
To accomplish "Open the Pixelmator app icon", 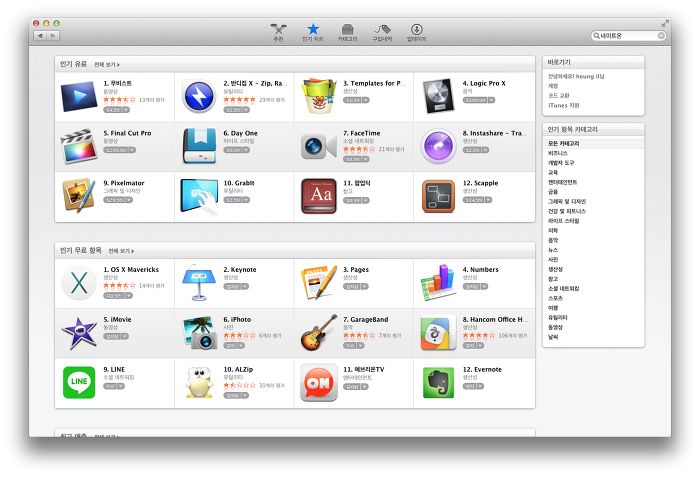I will 79,196.
